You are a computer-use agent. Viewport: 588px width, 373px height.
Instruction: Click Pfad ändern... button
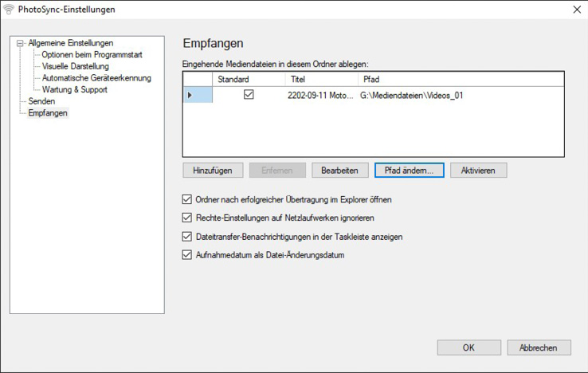[409, 171]
